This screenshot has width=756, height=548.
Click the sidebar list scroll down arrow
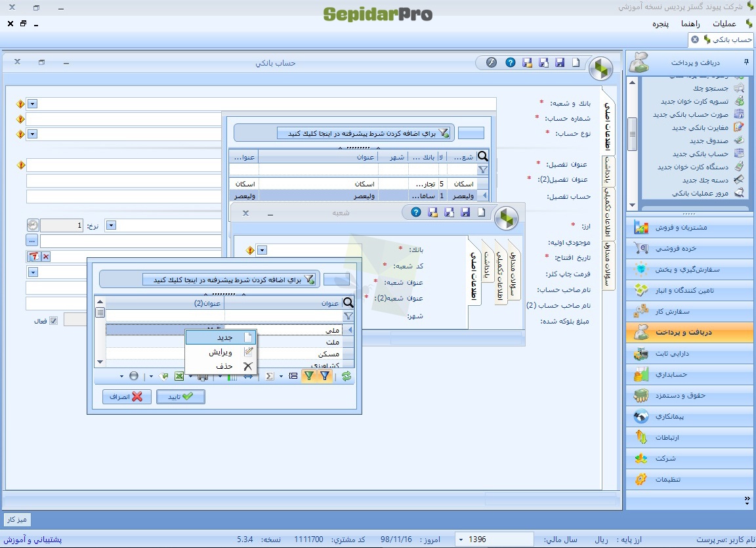pos(632,205)
